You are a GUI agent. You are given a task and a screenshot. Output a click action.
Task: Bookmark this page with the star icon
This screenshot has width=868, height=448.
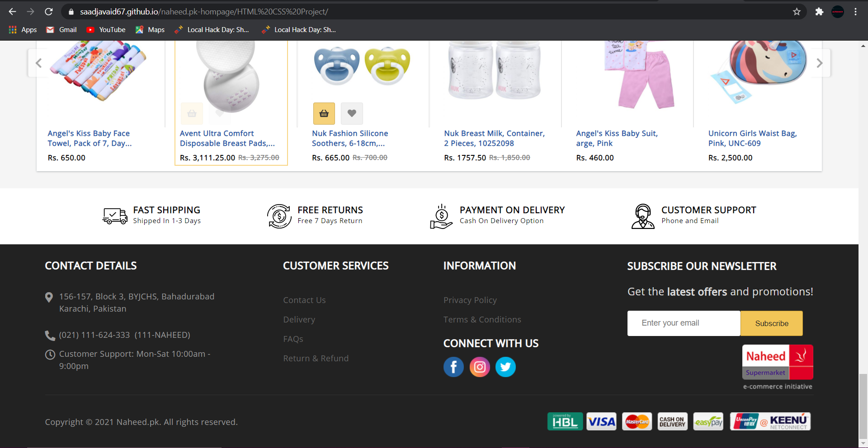[x=797, y=12]
